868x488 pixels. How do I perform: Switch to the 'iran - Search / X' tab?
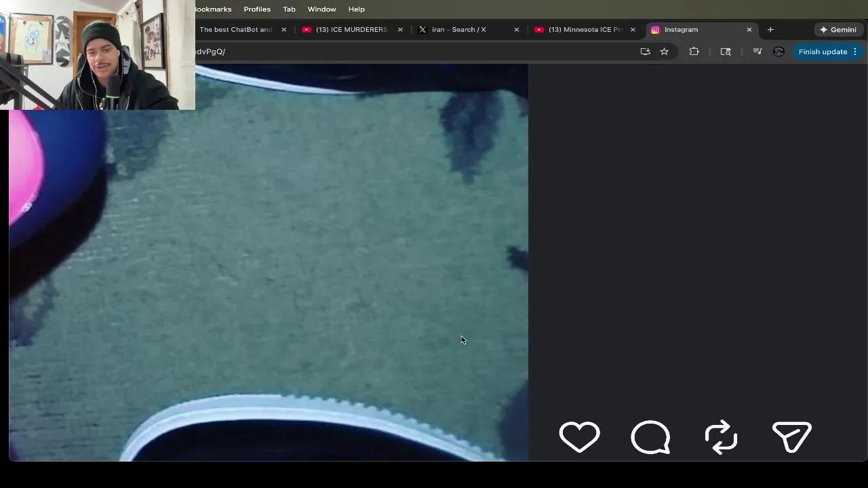458,30
